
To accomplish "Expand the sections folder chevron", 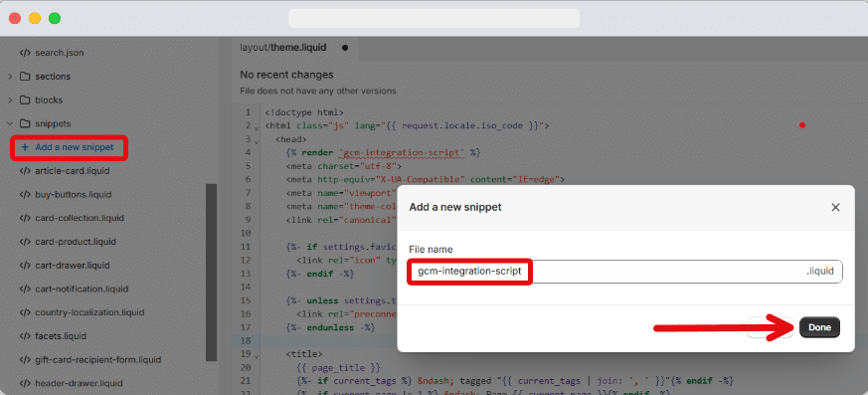I will click(10, 77).
